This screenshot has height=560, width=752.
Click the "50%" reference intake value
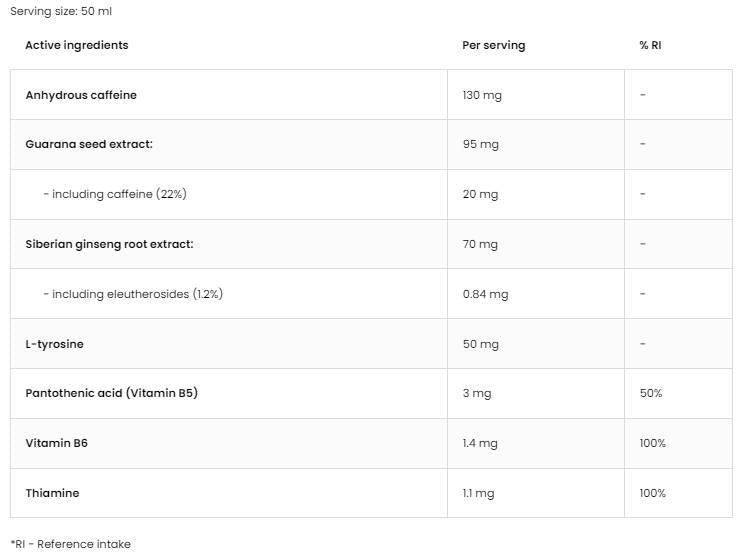point(651,393)
